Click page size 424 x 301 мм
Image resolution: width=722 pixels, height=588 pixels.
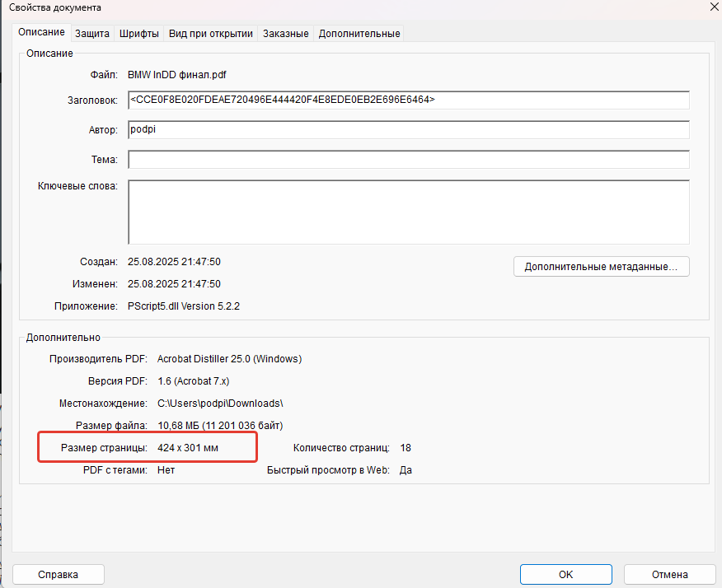[188, 448]
